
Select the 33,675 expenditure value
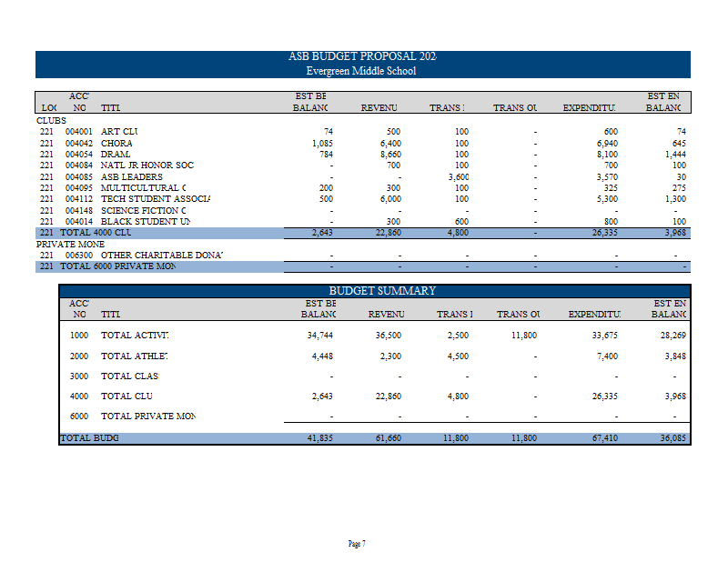point(605,335)
